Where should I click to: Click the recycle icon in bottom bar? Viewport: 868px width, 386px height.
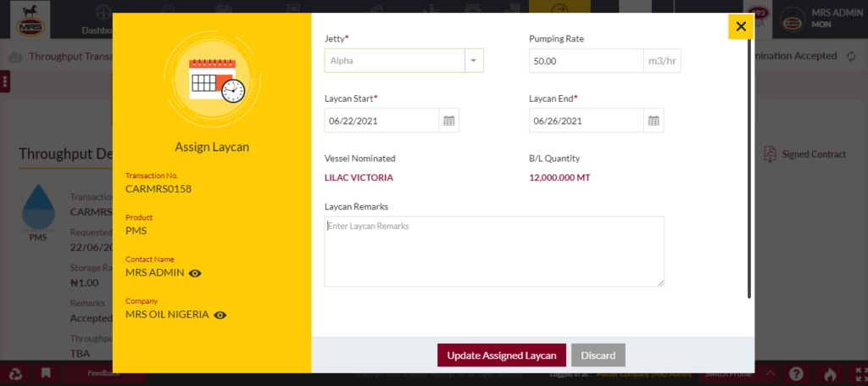pyautogui.click(x=15, y=374)
